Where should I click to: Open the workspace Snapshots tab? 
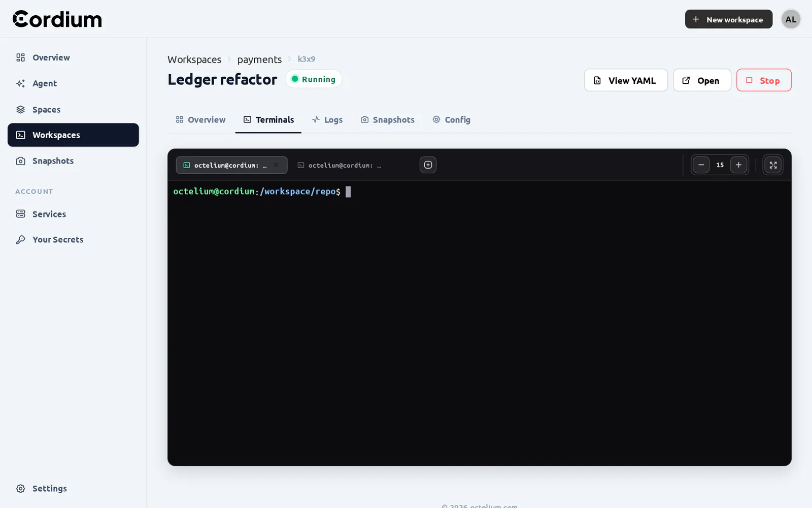click(x=388, y=120)
